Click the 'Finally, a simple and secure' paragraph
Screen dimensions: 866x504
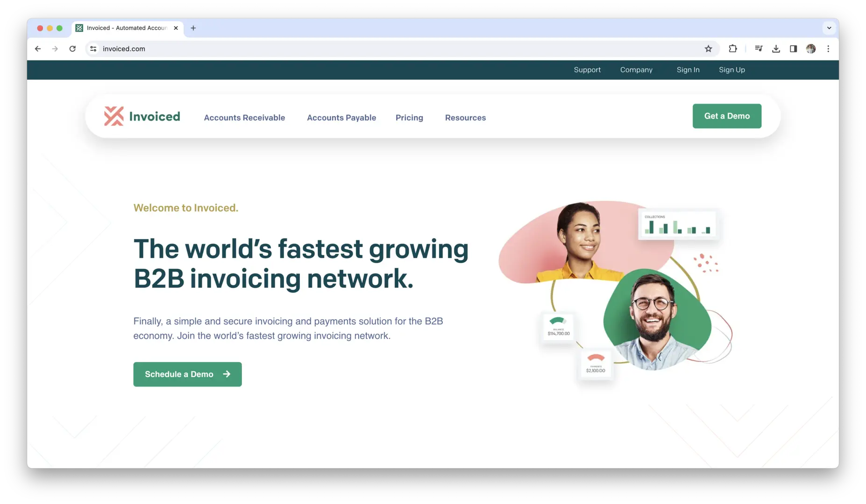click(x=288, y=329)
